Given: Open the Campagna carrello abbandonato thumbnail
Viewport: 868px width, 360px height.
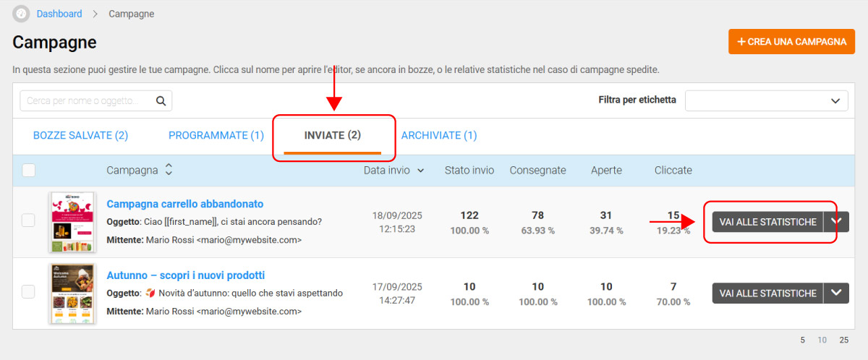Looking at the screenshot, I should (x=72, y=222).
